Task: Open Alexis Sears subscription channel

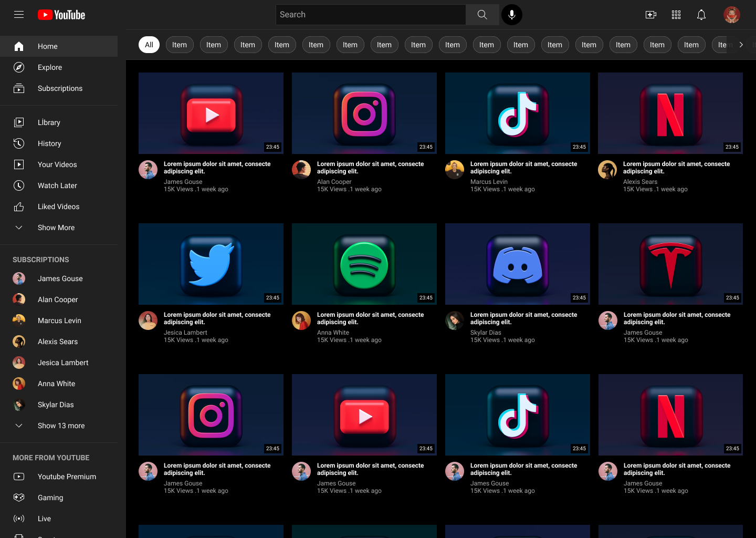Action: pyautogui.click(x=59, y=342)
